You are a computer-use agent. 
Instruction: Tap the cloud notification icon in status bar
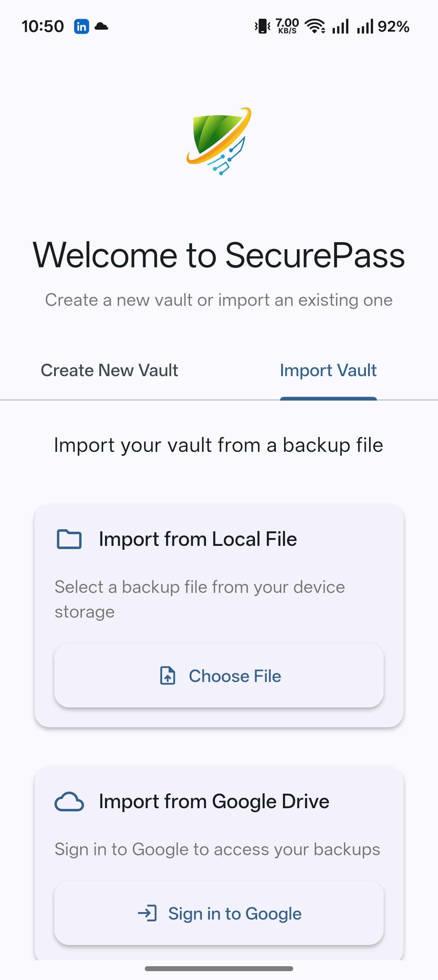[x=101, y=26]
